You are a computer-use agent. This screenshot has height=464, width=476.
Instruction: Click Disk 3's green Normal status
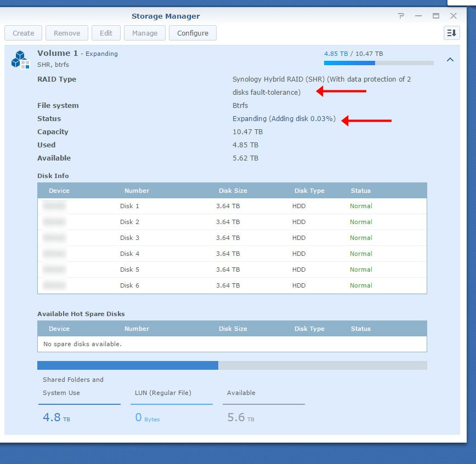tap(361, 238)
